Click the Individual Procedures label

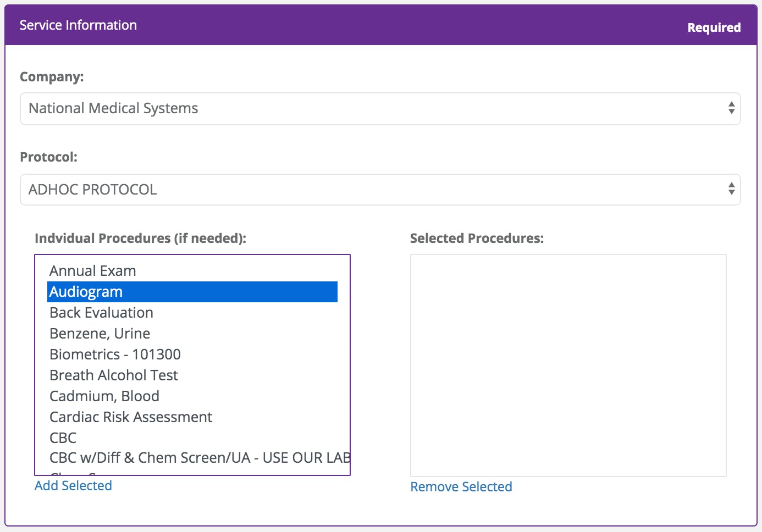click(140, 239)
